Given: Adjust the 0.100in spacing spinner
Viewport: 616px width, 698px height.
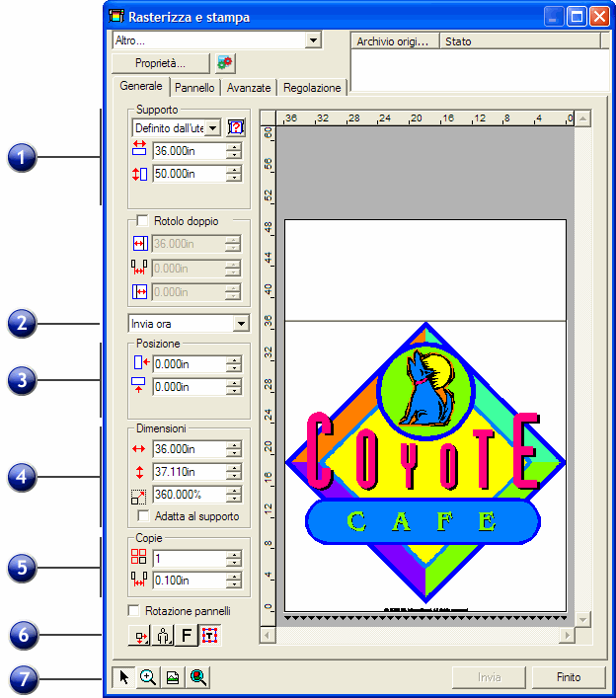Looking at the screenshot, I should tap(234, 581).
